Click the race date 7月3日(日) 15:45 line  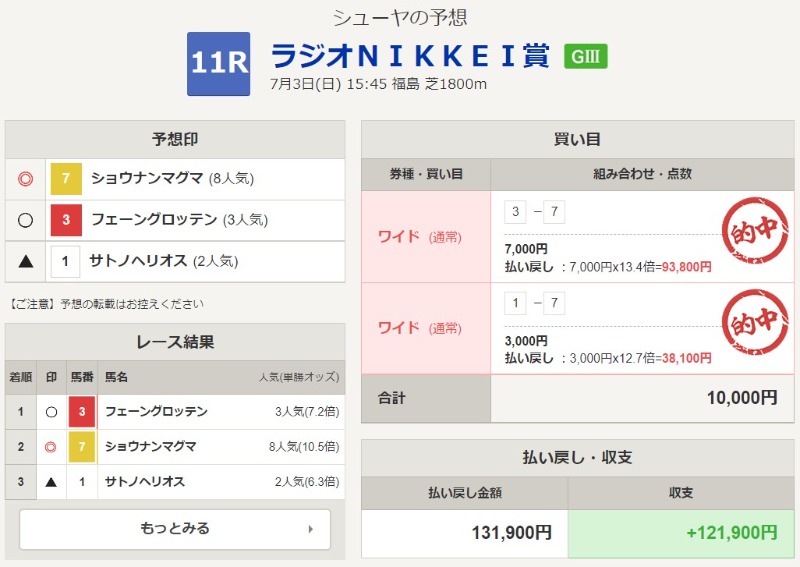coord(378,84)
